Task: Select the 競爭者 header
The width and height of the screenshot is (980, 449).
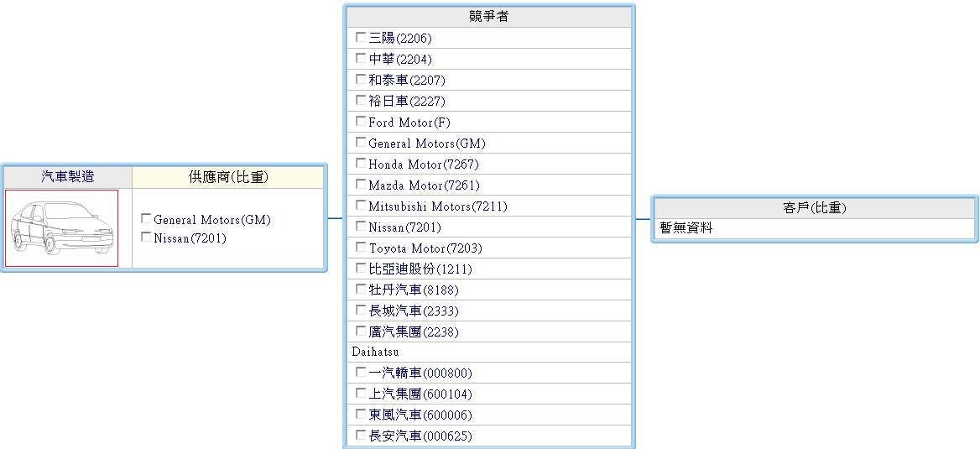Action: pyautogui.click(x=489, y=17)
